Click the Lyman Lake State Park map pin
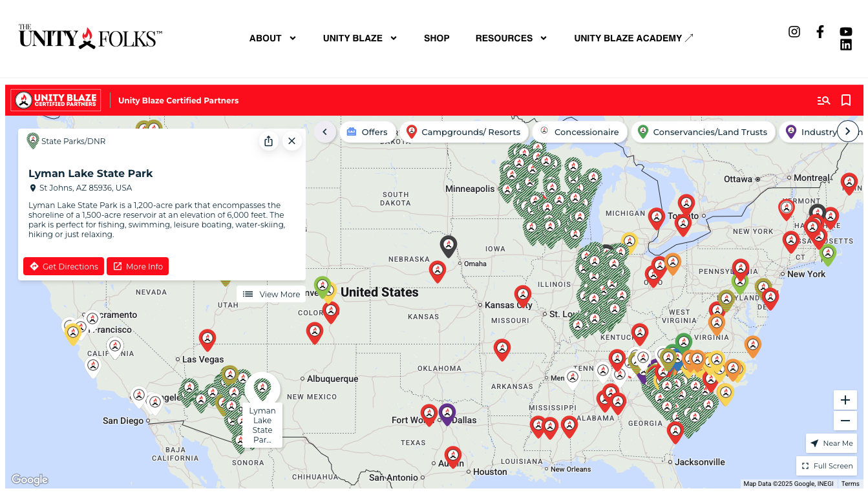Image resolution: width=868 pixels, height=493 pixels. [262, 389]
